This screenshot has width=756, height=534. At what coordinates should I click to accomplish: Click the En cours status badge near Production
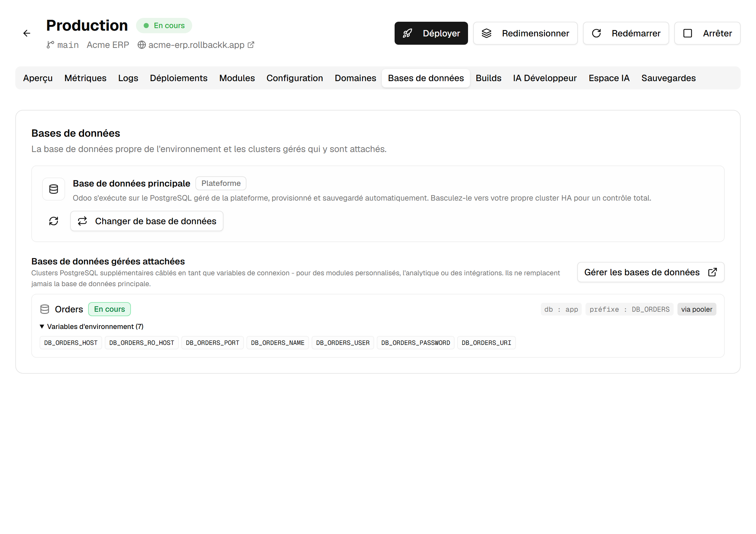click(x=164, y=26)
